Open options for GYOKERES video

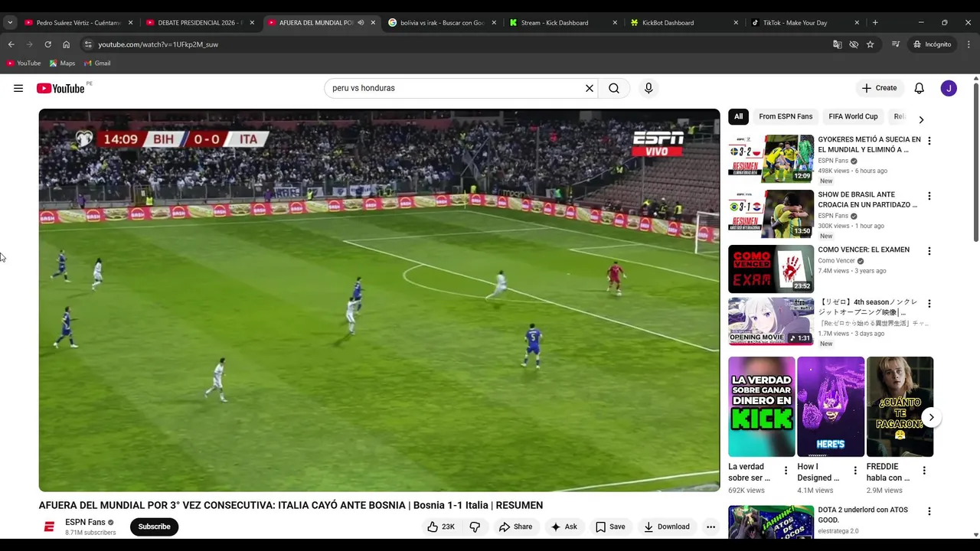929,141
